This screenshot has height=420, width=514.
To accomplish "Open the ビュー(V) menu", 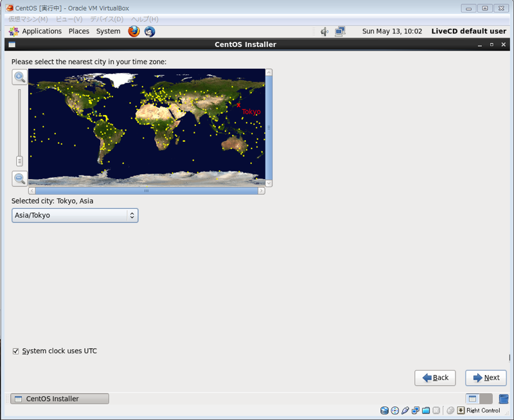I will (x=69, y=19).
